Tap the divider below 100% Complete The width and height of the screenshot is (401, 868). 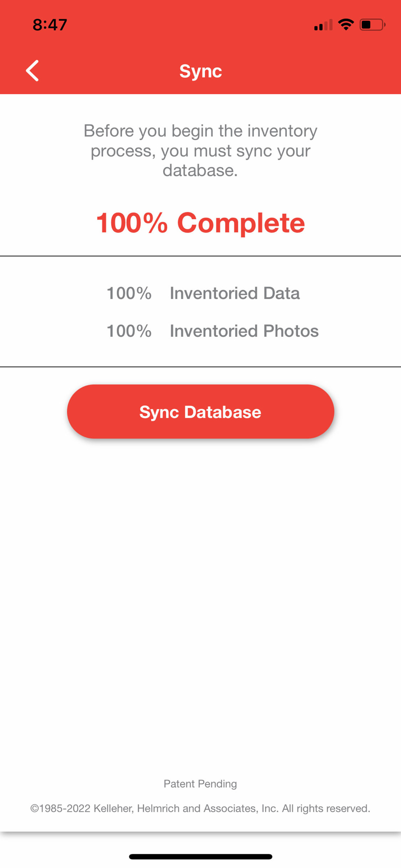pos(200,256)
